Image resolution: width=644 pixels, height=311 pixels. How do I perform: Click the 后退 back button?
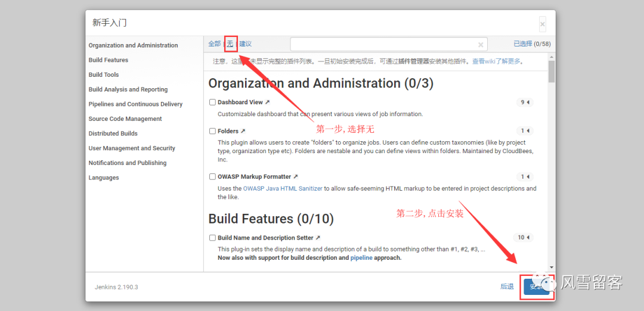507,287
